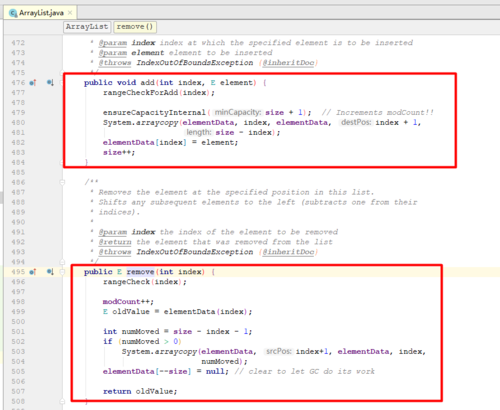Select the ArrayList.java editor tab
This screenshot has width=500, height=410.
pos(40,13)
